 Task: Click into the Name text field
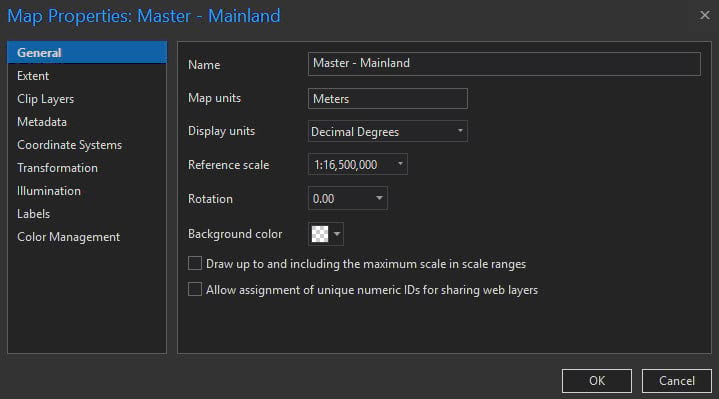(x=504, y=63)
